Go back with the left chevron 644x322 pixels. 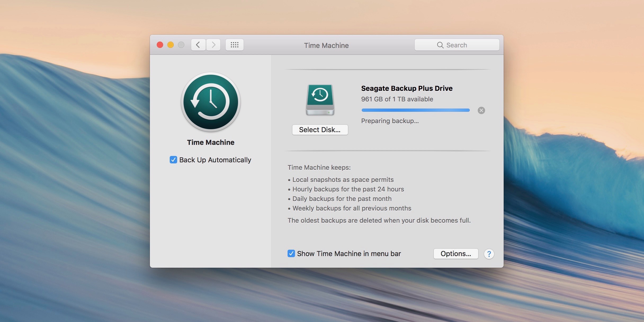pyautogui.click(x=198, y=45)
